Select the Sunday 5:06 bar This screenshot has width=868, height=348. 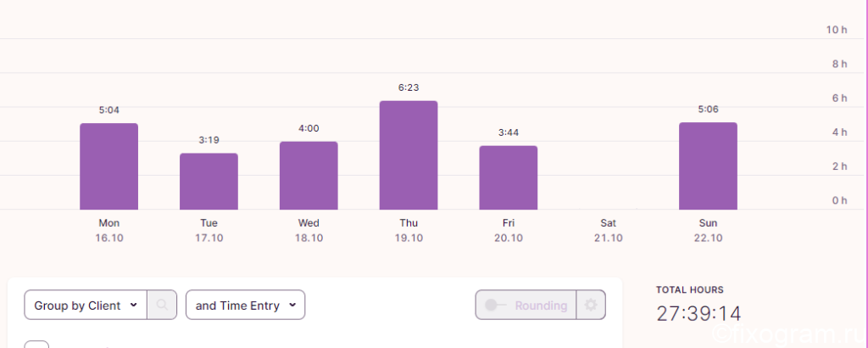pos(708,166)
